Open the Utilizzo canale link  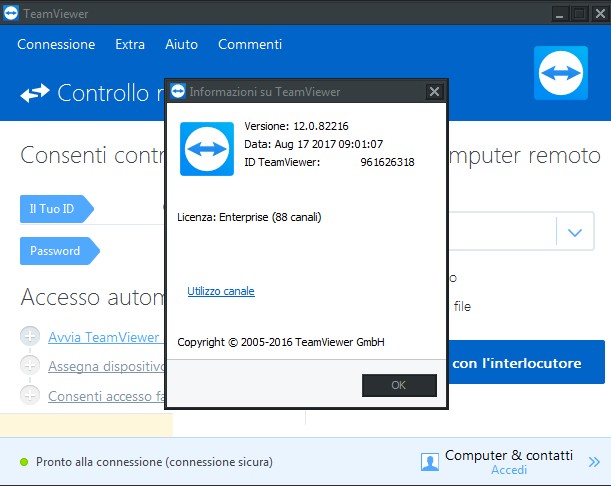pos(221,291)
